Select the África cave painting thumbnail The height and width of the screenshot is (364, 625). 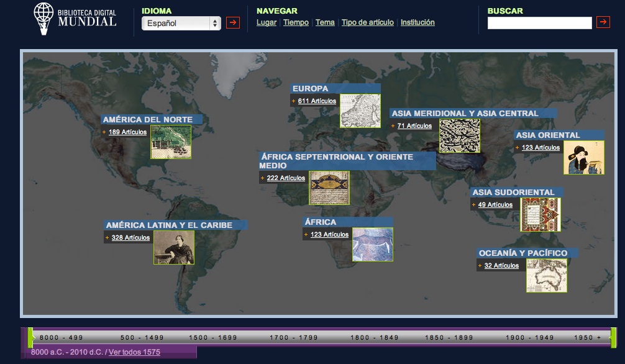(372, 245)
